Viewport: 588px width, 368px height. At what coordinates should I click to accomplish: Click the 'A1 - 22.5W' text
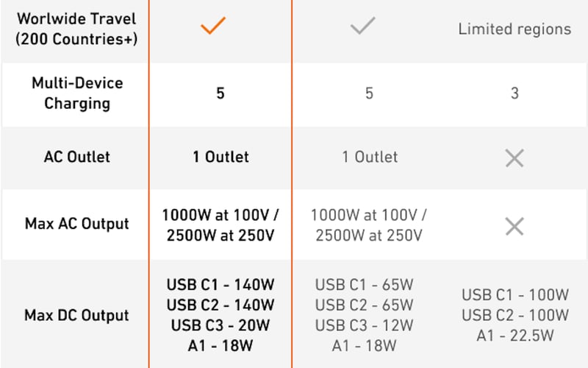514,336
